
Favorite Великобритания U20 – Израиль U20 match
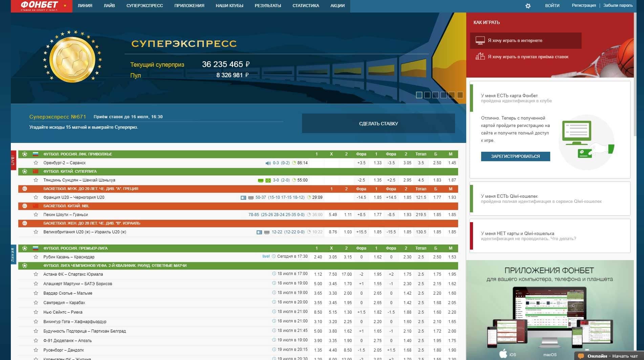pyautogui.click(x=36, y=232)
